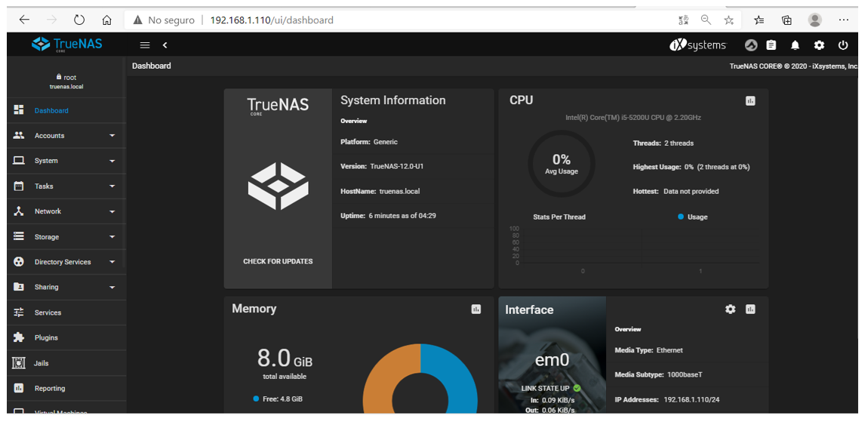Click the Tasks calendar icon

[x=19, y=186]
